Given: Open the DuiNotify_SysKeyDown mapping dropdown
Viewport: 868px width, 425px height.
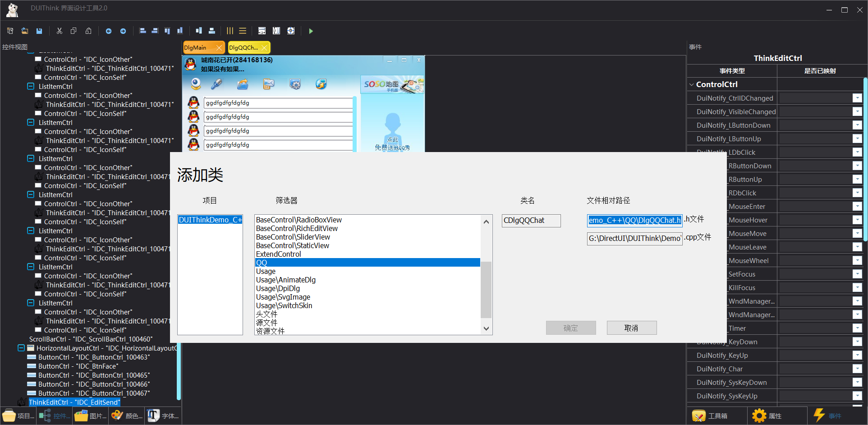Looking at the screenshot, I should pos(857,382).
